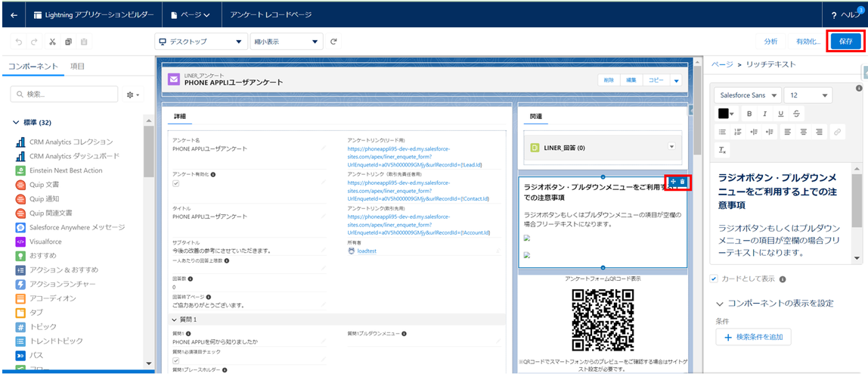Select the 詳細 tab in the canvas

(x=180, y=117)
